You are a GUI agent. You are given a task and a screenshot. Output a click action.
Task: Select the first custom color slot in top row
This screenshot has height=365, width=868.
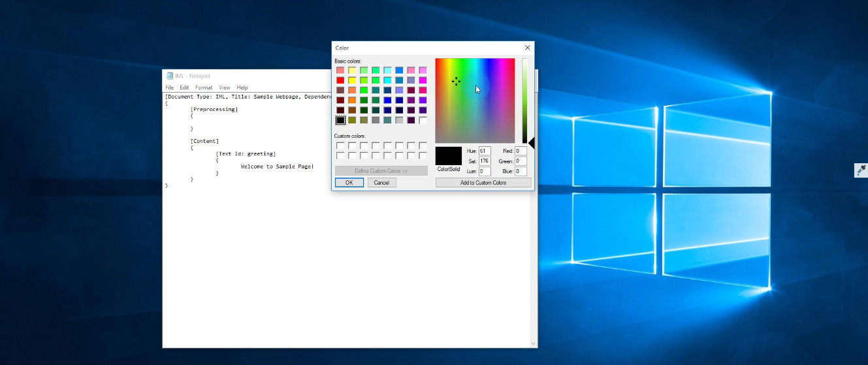tap(340, 146)
